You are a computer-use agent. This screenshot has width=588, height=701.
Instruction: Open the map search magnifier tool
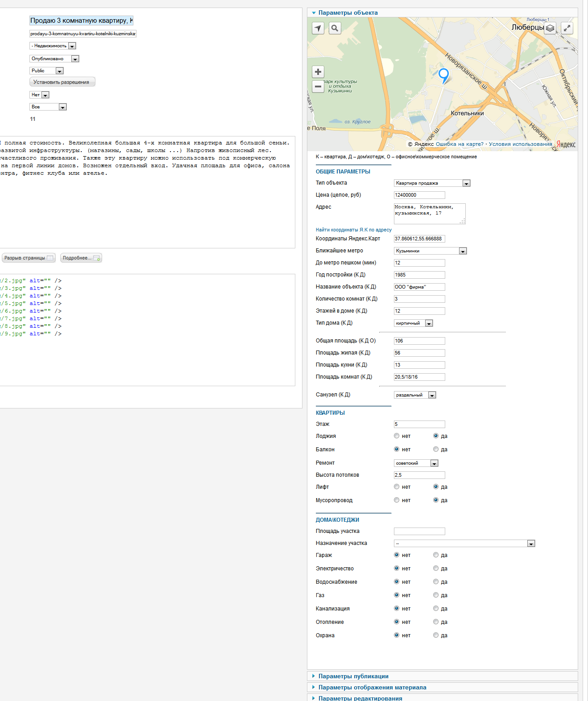335,28
